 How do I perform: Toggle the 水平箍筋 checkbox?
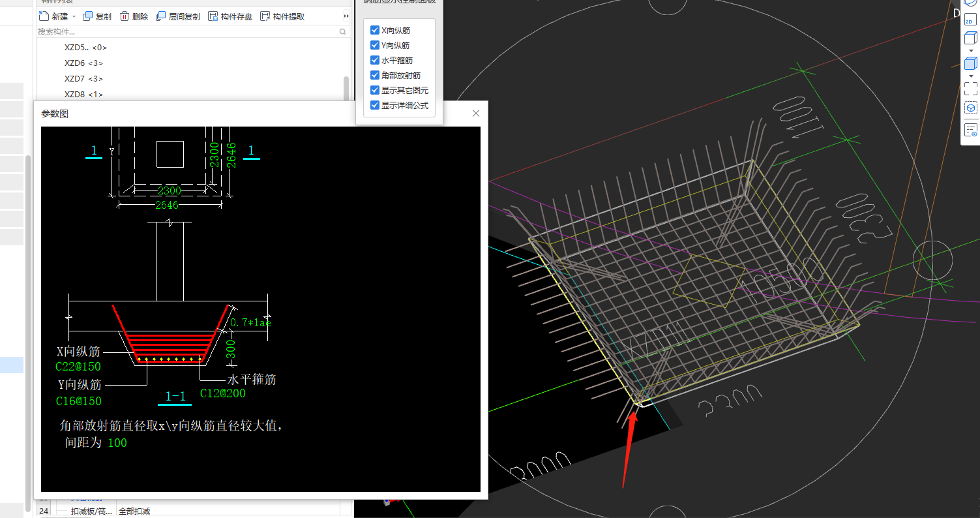pos(375,60)
